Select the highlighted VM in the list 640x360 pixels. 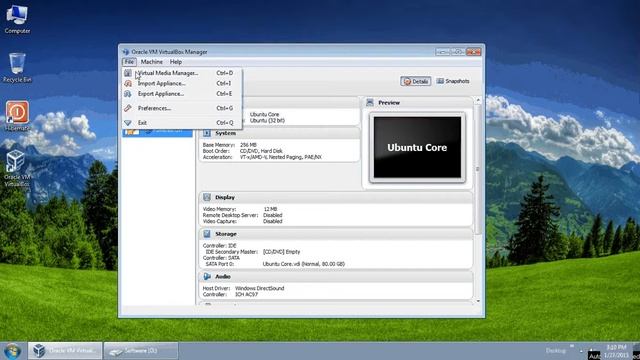(x=158, y=132)
